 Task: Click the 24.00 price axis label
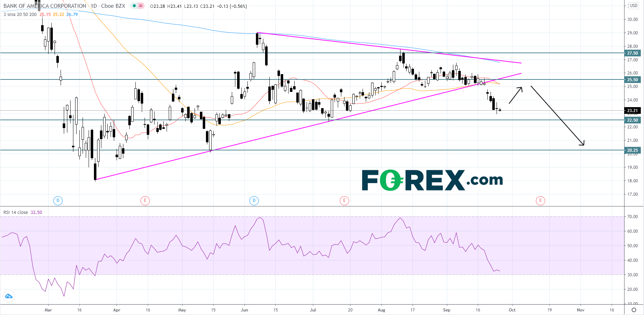click(x=633, y=100)
